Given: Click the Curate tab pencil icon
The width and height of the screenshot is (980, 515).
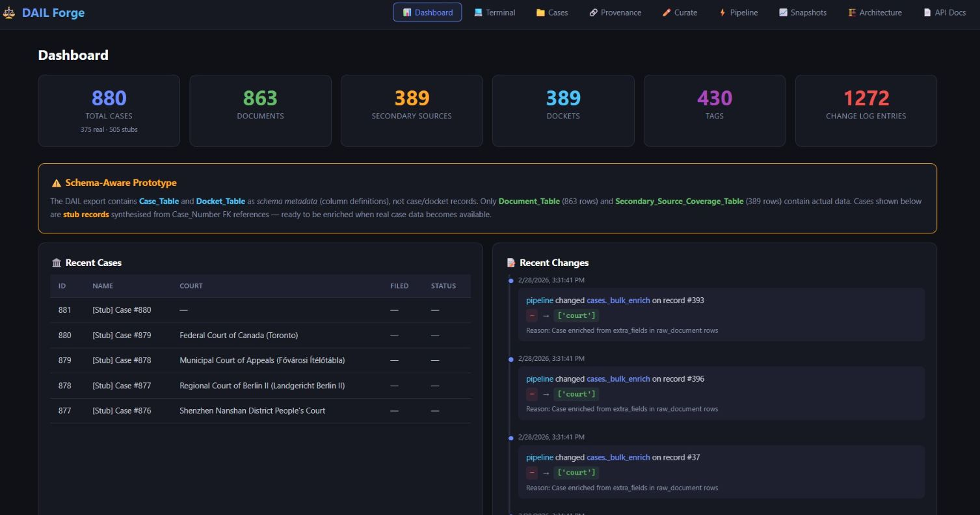Looking at the screenshot, I should tap(667, 12).
